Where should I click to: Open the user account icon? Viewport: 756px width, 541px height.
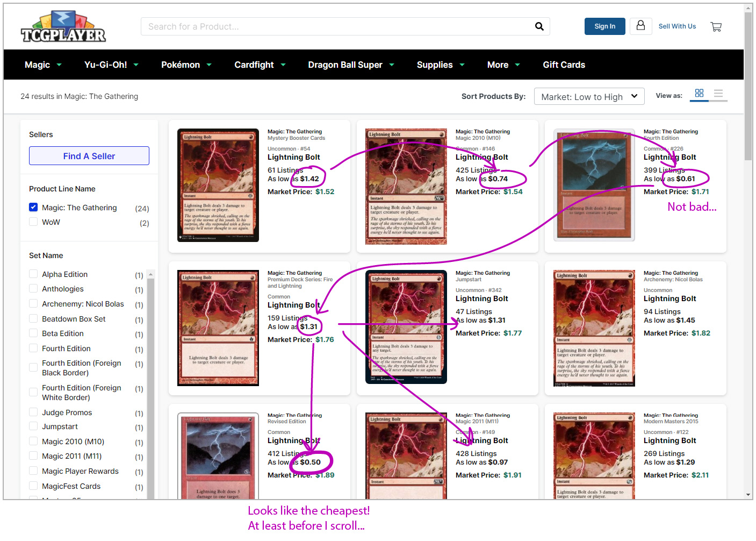(640, 26)
